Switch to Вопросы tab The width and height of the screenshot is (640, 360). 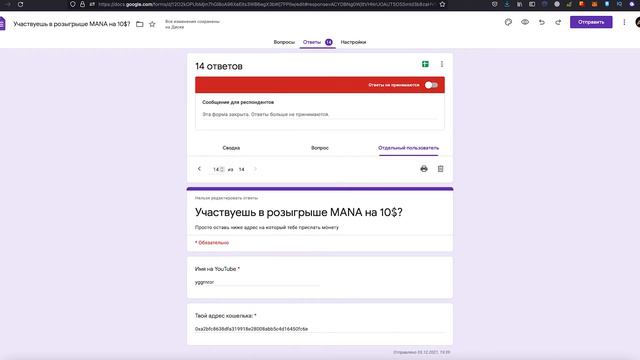(x=284, y=42)
